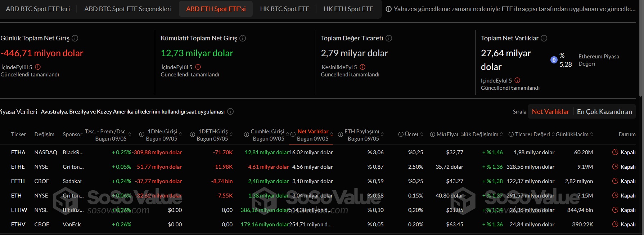Click info icon of 1DETHGiriş column

pyautogui.click(x=192, y=134)
